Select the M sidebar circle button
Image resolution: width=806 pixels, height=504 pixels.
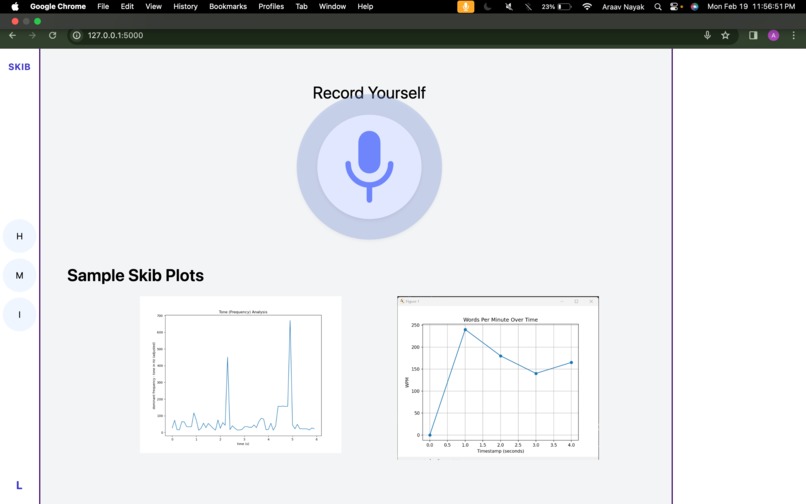[x=20, y=275]
